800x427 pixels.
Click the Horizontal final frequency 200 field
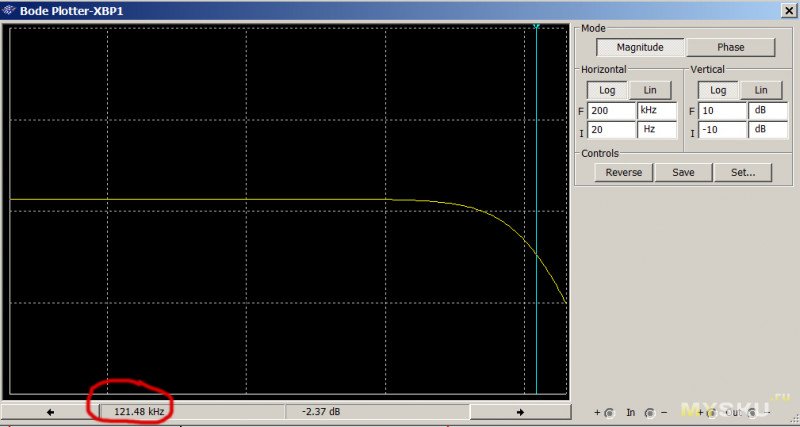point(611,110)
